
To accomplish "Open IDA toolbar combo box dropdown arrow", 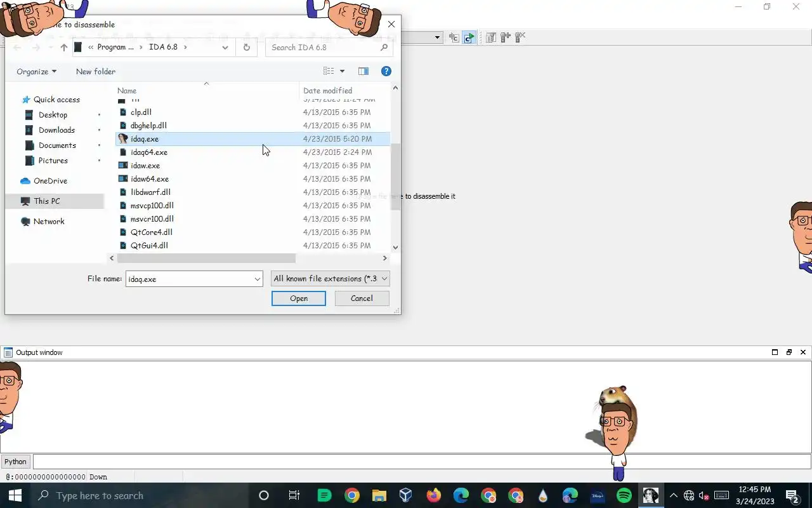I will tap(437, 37).
